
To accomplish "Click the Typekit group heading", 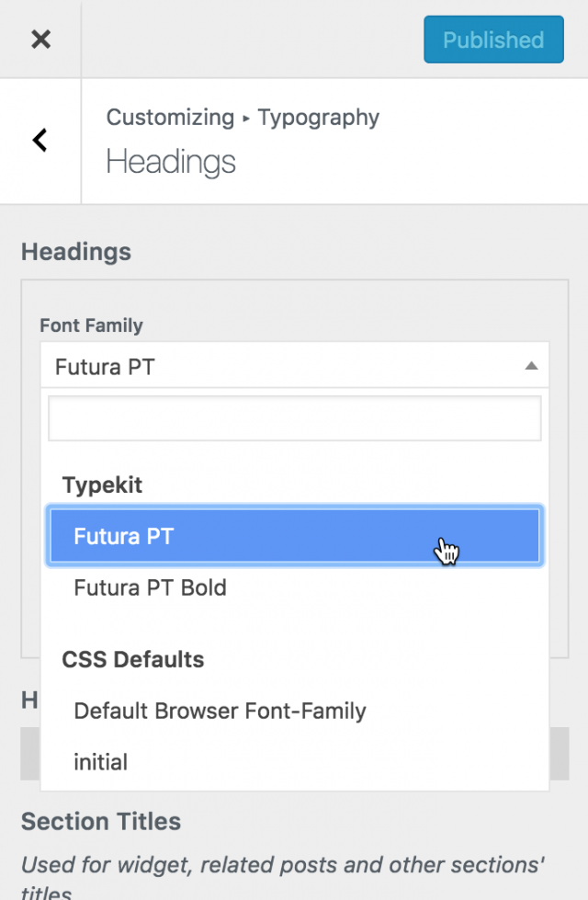I will (101, 484).
